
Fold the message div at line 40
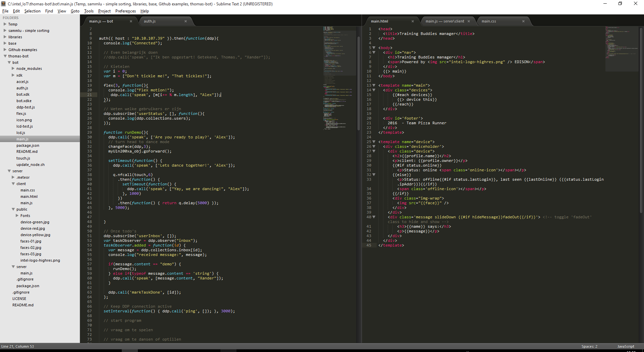coord(374,217)
